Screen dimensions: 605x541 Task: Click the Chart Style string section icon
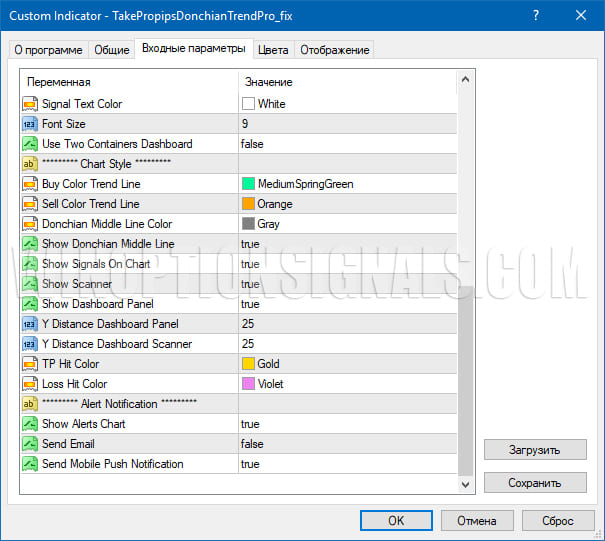(x=30, y=164)
